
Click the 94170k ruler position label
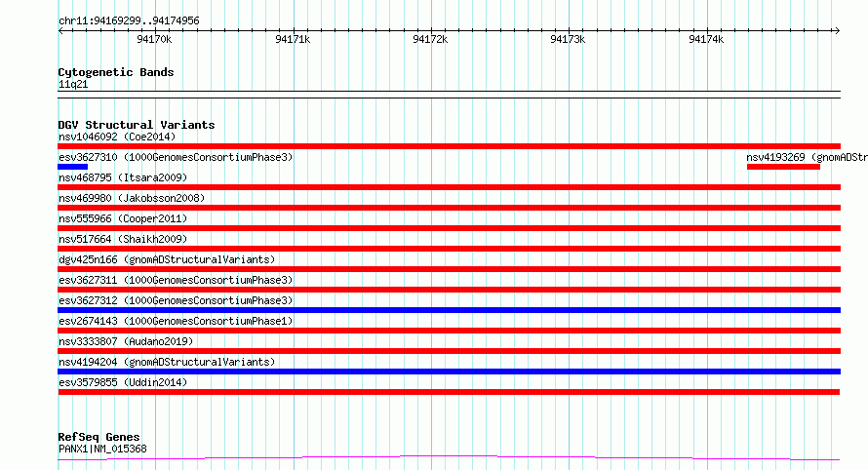tap(154, 39)
